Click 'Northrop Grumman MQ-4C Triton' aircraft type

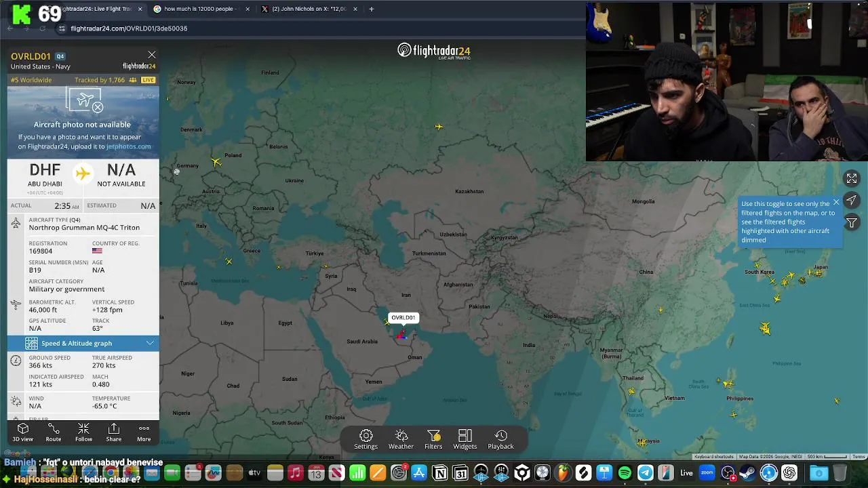[84, 227]
